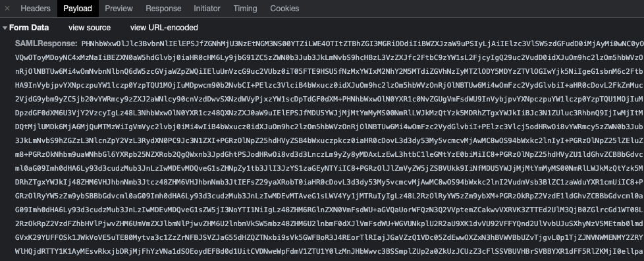
Task: Click value line starting with PHNhbWxwOlJlc3BvbnNl
Action: [363, 43]
